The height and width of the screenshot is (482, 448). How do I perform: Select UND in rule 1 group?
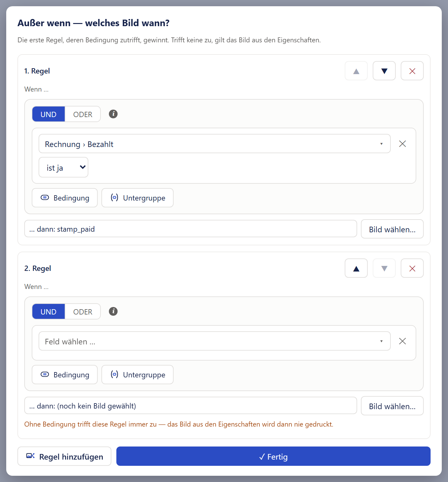pyautogui.click(x=49, y=114)
